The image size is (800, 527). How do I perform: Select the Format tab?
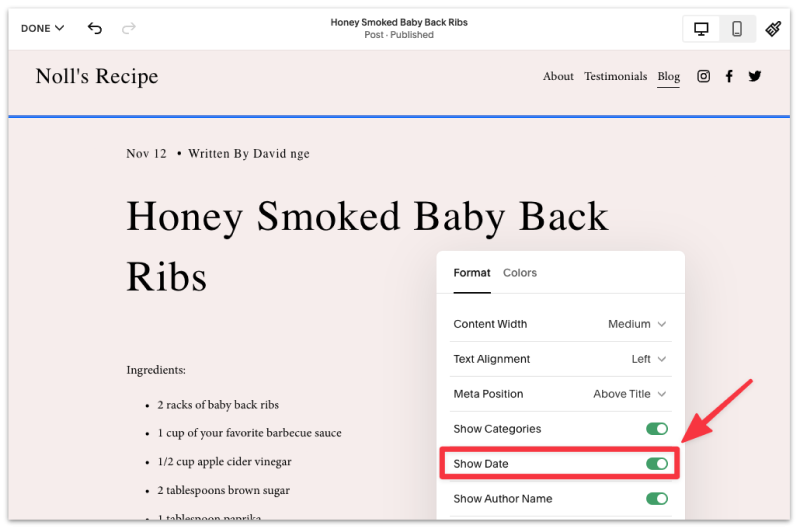(x=472, y=273)
